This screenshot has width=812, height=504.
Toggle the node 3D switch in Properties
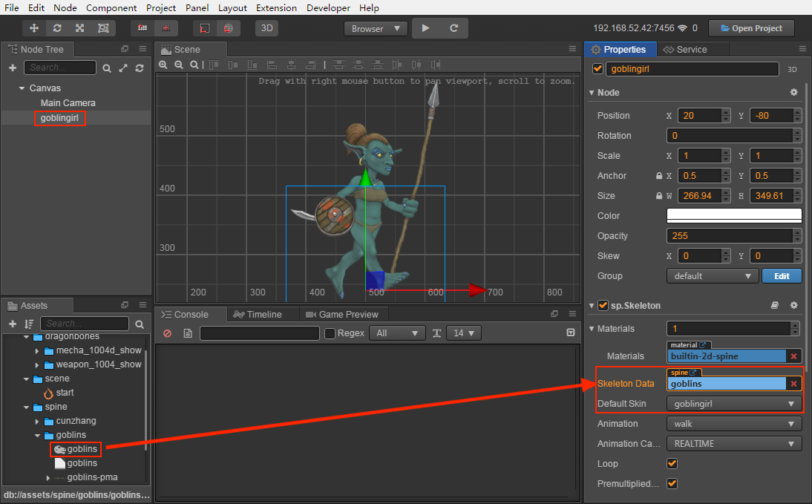[x=792, y=70]
